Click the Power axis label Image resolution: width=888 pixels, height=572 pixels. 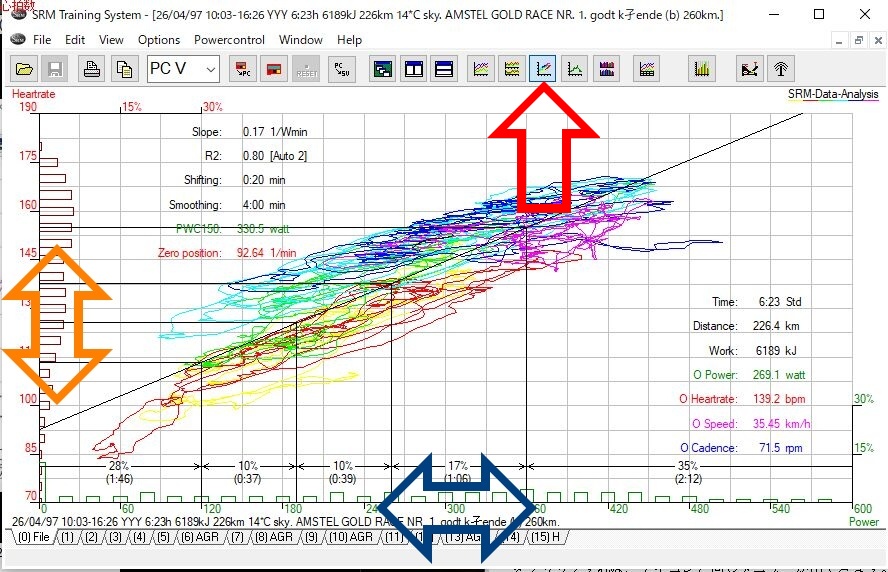coord(864,522)
